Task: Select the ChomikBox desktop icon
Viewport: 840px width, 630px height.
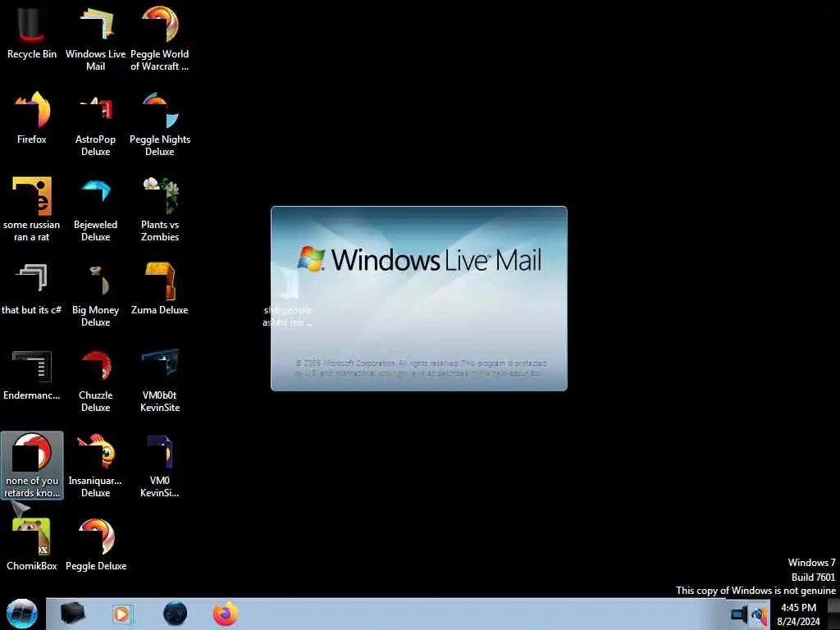Action: click(x=32, y=545)
